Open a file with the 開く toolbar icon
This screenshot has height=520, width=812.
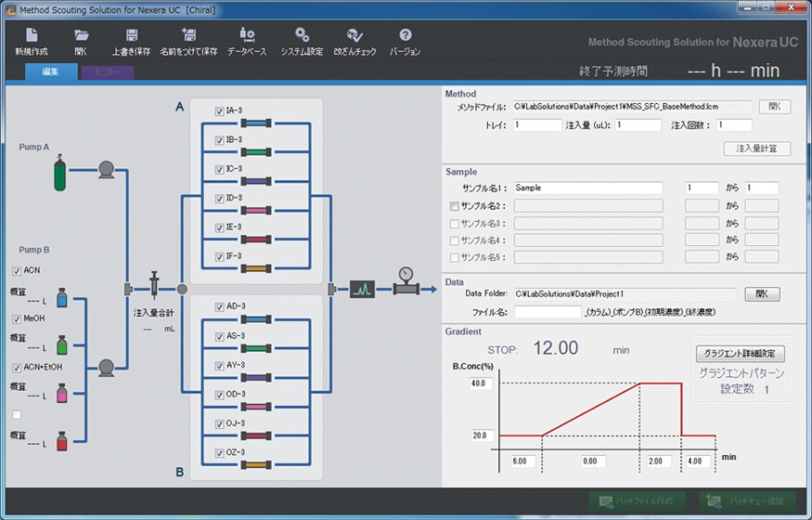pyautogui.click(x=82, y=35)
